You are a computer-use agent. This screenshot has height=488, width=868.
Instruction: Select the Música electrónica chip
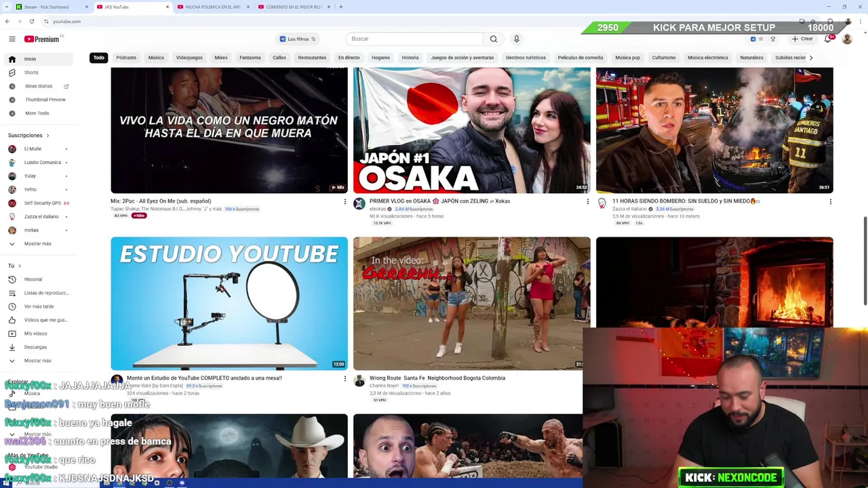point(707,58)
